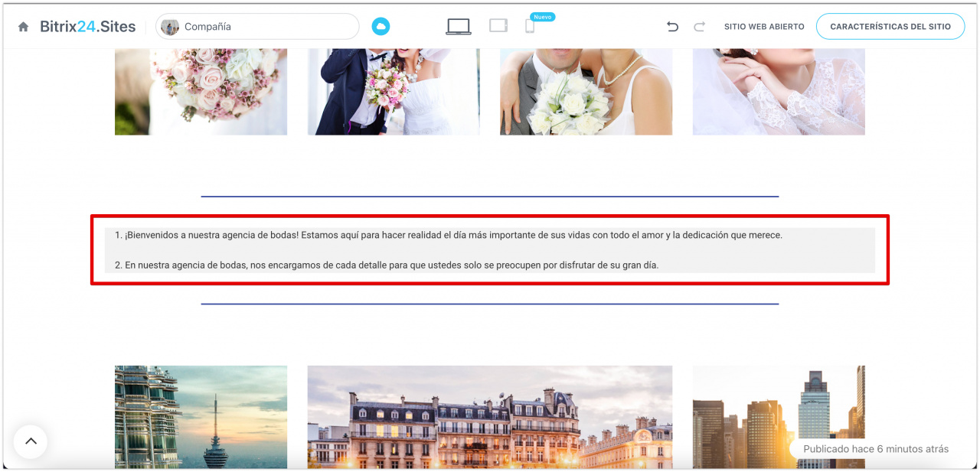
Task: Click the 'En nuestra agencia de bodas' line
Action: (387, 265)
